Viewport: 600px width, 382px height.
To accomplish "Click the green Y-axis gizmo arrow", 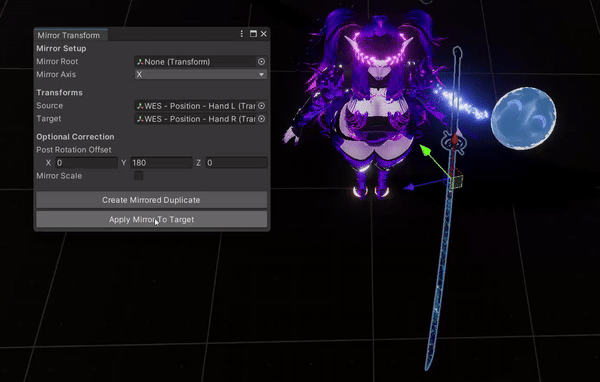I will [x=425, y=150].
